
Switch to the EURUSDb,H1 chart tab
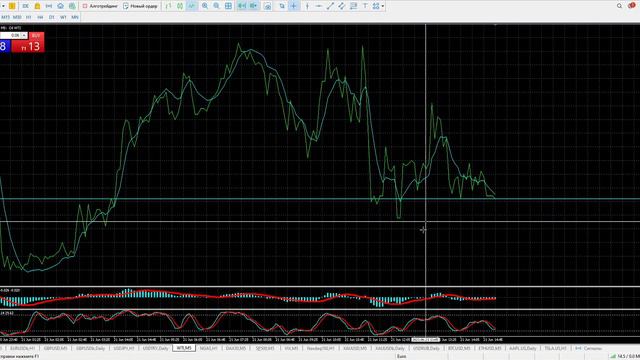tap(22, 348)
